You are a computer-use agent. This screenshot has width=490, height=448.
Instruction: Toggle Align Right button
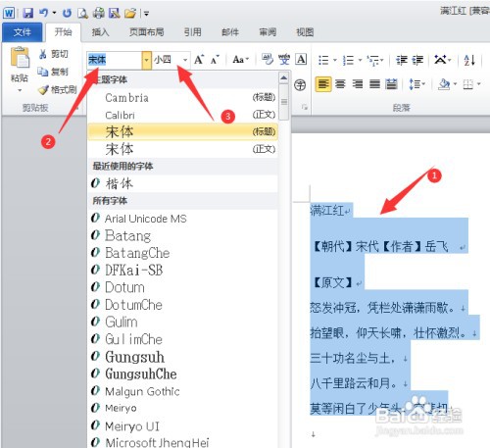[x=358, y=84]
